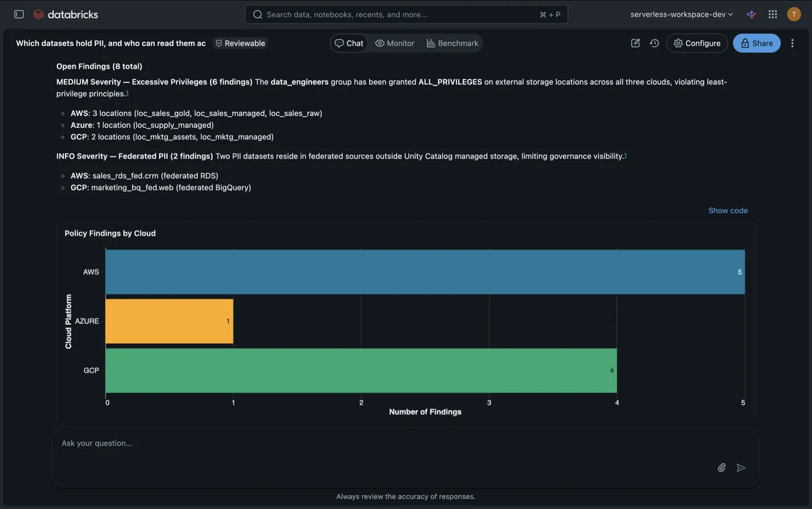Image resolution: width=812 pixels, height=509 pixels.
Task: Click the Share button
Action: point(756,43)
